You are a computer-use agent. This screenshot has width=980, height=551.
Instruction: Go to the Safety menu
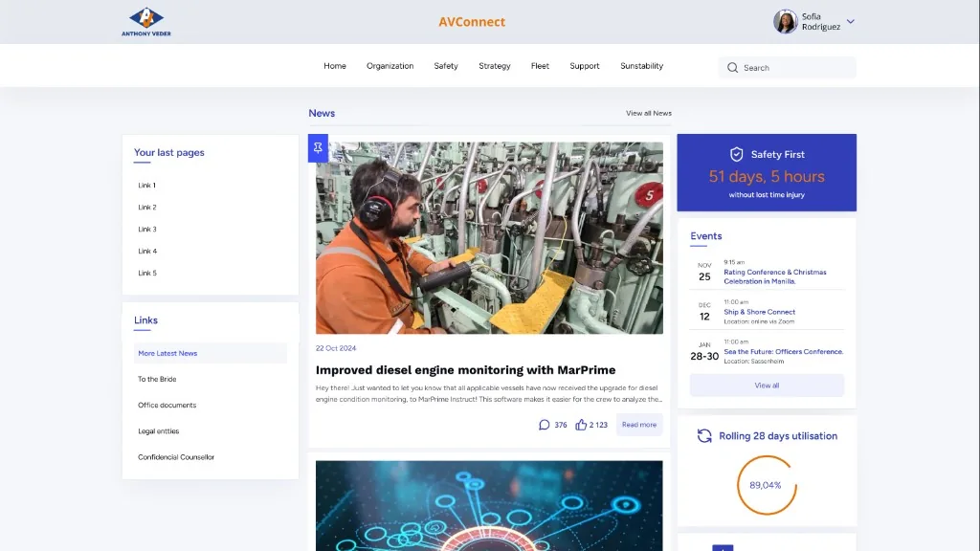(446, 66)
